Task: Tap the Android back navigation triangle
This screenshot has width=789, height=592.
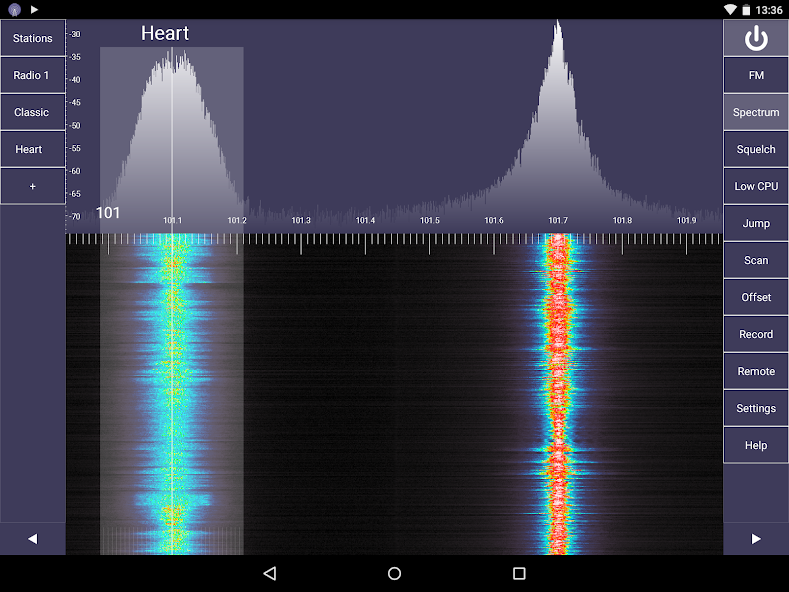Action: (270, 573)
